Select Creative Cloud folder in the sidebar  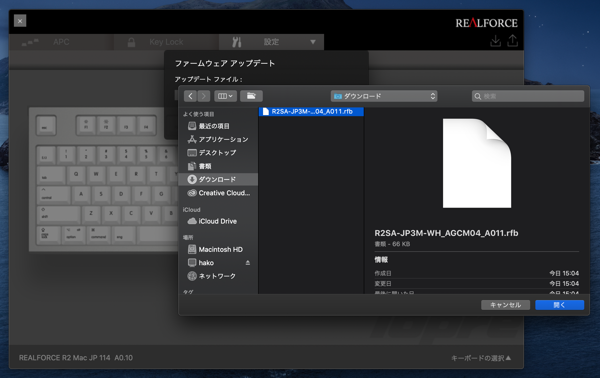218,193
